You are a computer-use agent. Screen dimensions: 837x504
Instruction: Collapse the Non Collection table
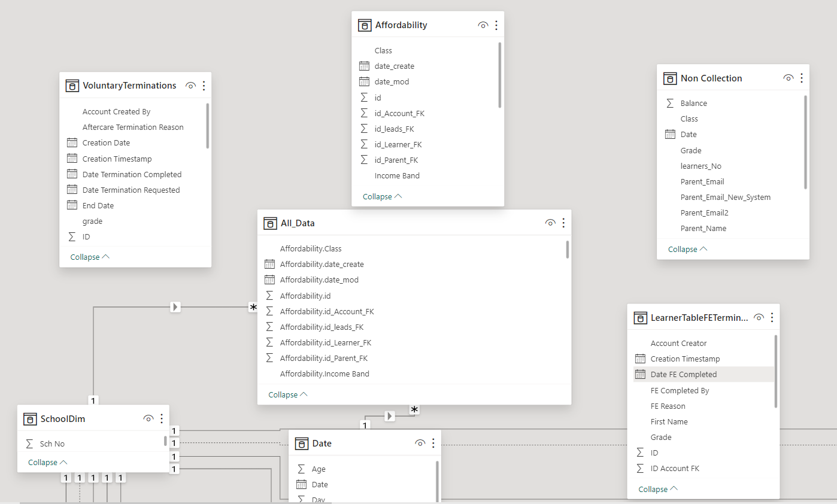[688, 249]
